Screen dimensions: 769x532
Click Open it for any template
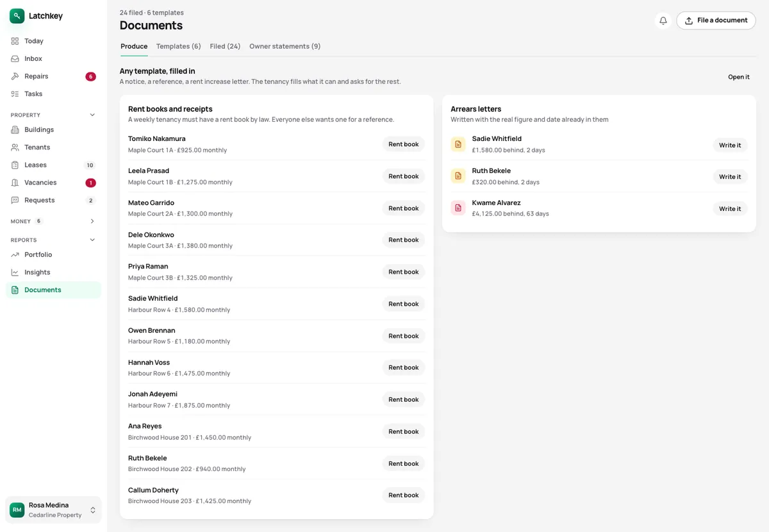tap(738, 77)
